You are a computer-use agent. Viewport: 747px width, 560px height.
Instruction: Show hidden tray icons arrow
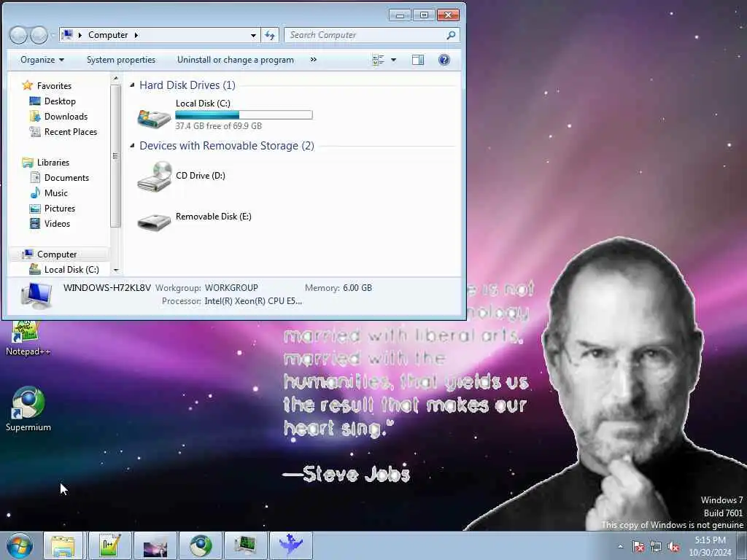click(x=620, y=547)
